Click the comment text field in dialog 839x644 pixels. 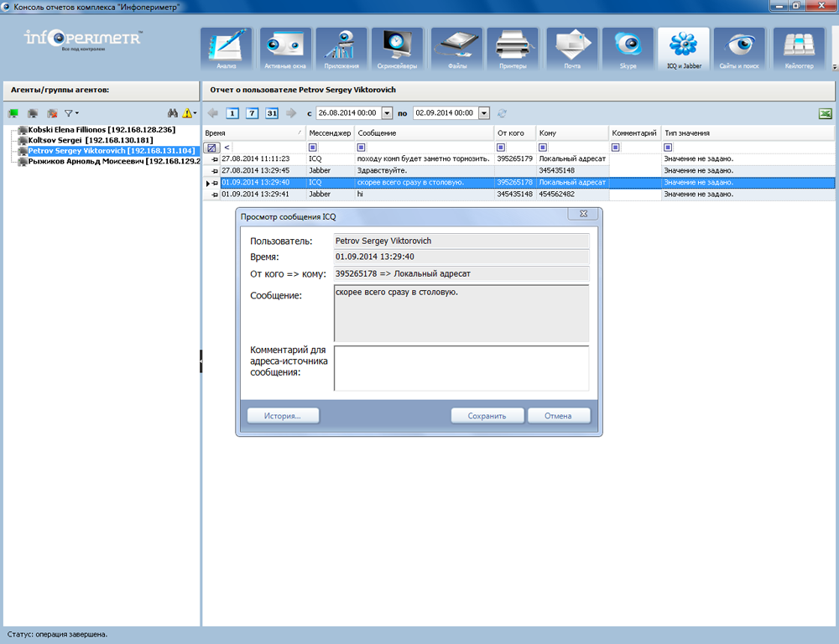click(x=461, y=368)
